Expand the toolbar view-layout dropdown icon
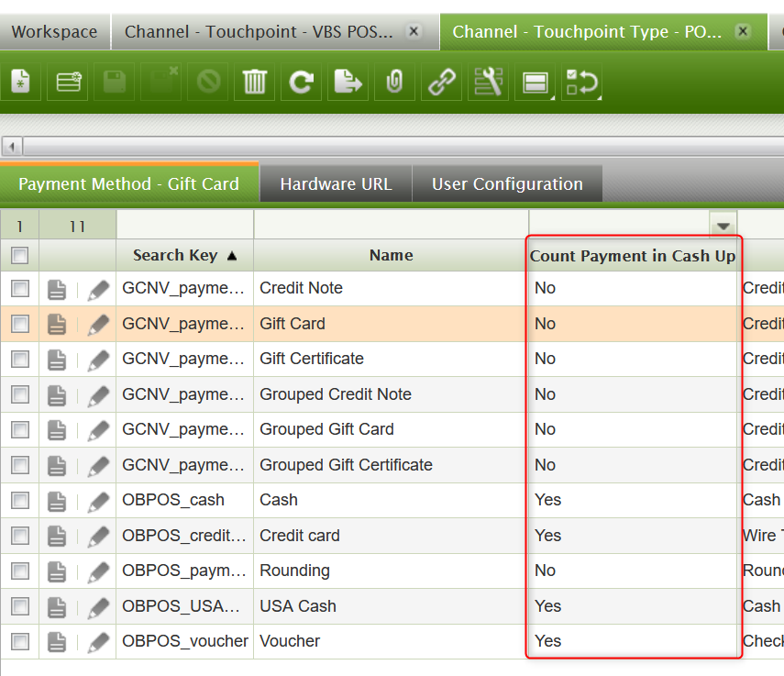784x676 pixels. coord(536,83)
